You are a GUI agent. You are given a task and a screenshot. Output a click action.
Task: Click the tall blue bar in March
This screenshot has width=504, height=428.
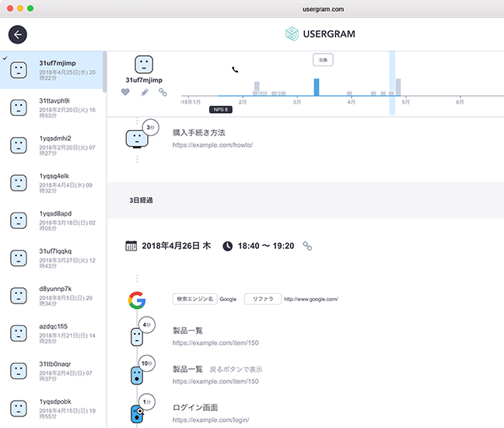tap(317, 86)
